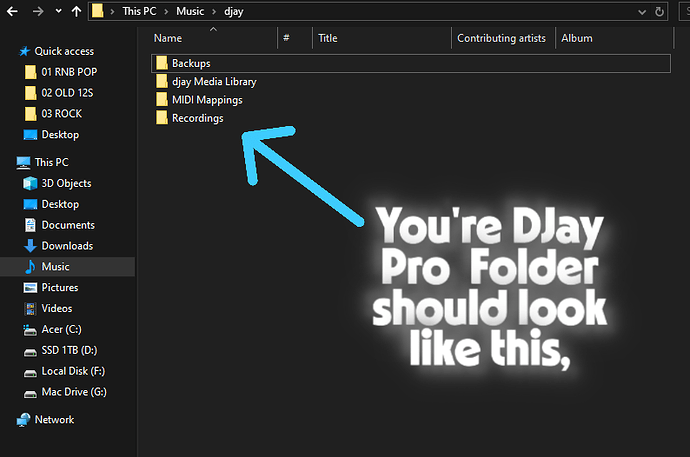This screenshot has width=690, height=457.
Task: Click the Mac Drive (G:) drive icon
Action: [x=30, y=394]
